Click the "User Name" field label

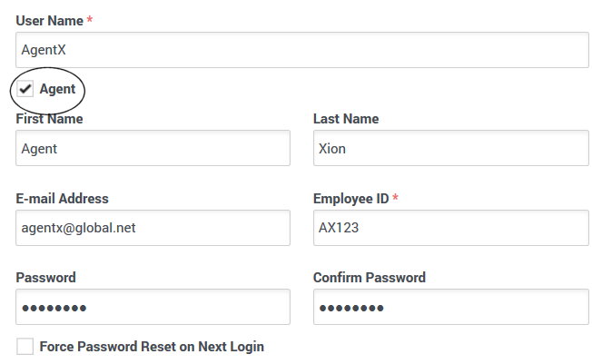point(49,20)
